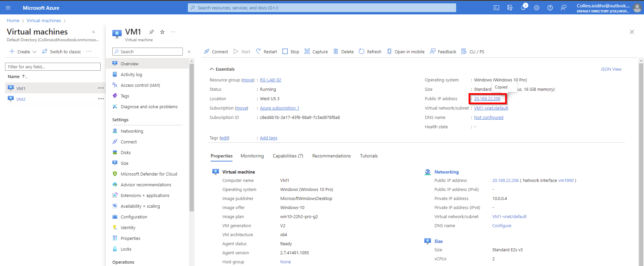Click the top search resources box
644x266 pixels.
click(x=322, y=8)
